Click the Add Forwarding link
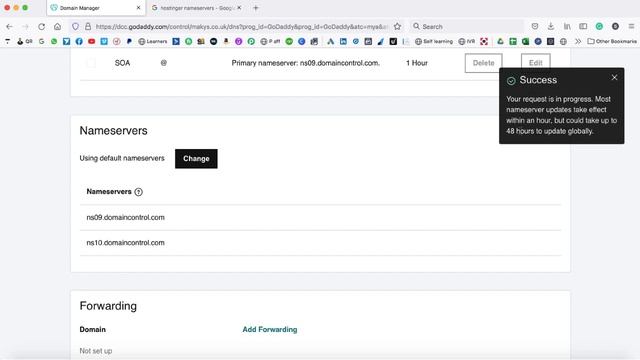 point(270,329)
